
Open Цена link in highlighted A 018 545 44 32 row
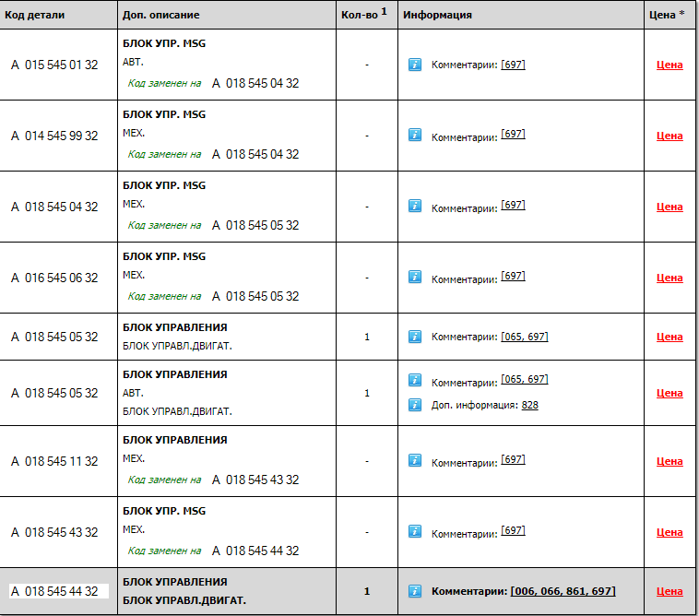point(669,592)
